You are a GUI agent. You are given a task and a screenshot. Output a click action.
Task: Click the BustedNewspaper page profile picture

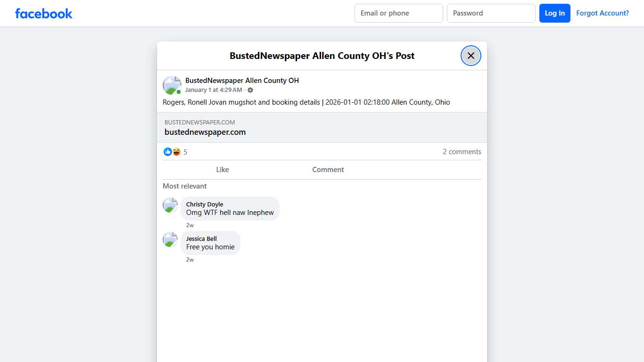pyautogui.click(x=172, y=85)
